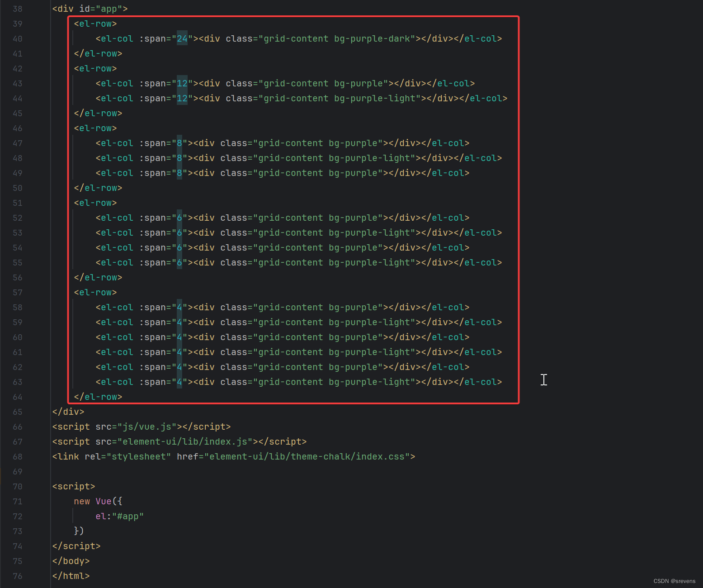The width and height of the screenshot is (703, 588).
Task: Click the empty line 69 number
Action: point(17,471)
